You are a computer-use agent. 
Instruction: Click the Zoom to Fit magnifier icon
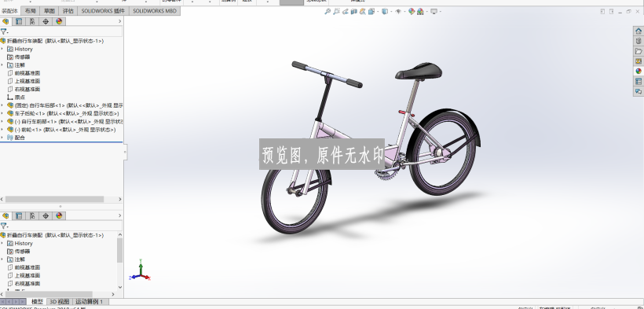coord(327,12)
